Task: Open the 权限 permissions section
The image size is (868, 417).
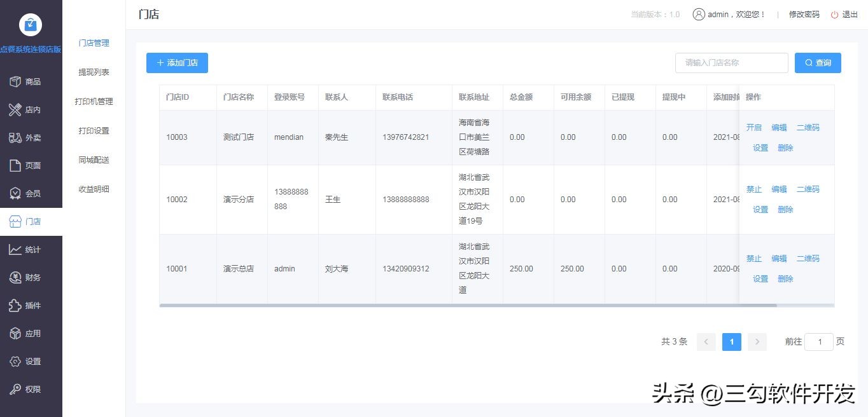Action: tap(31, 389)
